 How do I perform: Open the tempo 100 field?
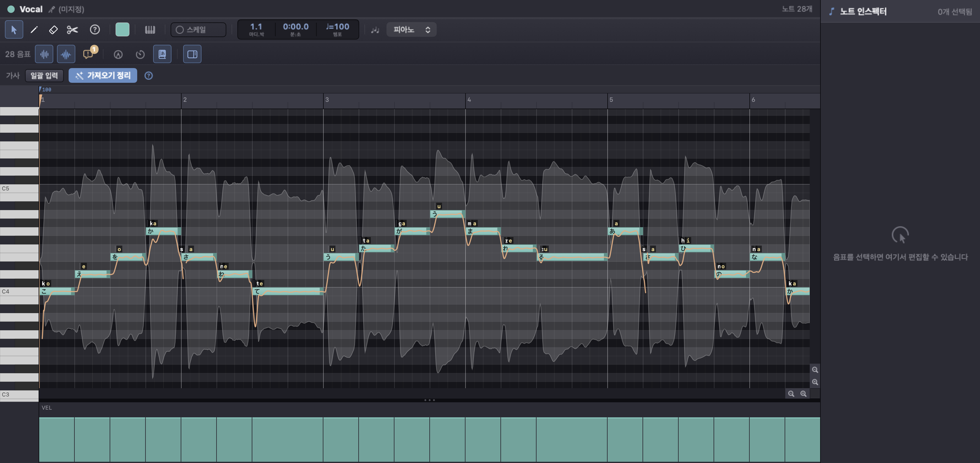(337, 29)
